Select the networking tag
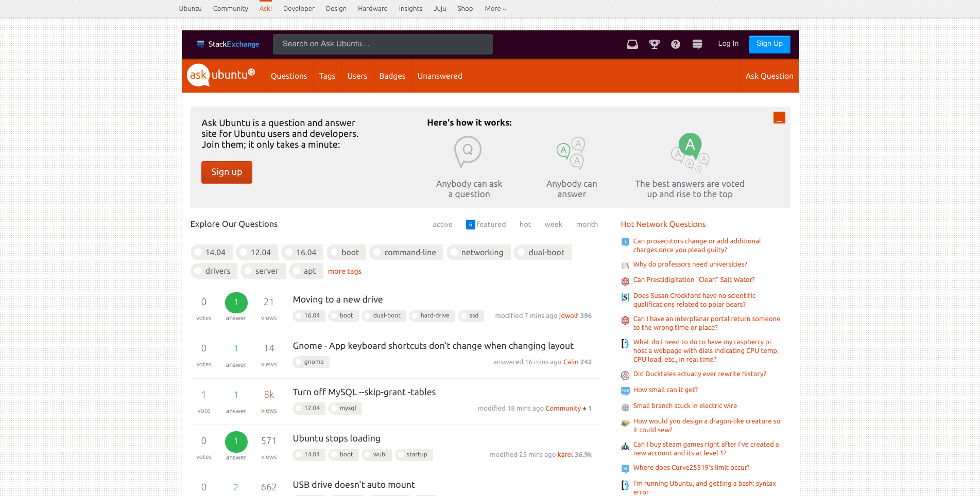This screenshot has width=980, height=496. 478,253
